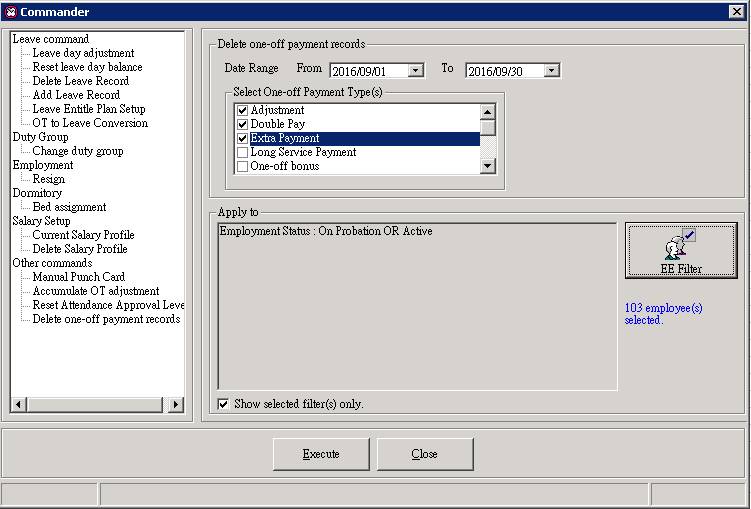751x509 pixels.
Task: Uncheck the Extra Payment checkbox
Action: pos(242,138)
